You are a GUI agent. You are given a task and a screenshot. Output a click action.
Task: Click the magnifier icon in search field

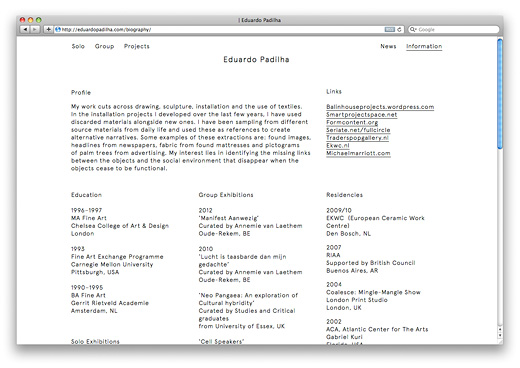[413, 29]
